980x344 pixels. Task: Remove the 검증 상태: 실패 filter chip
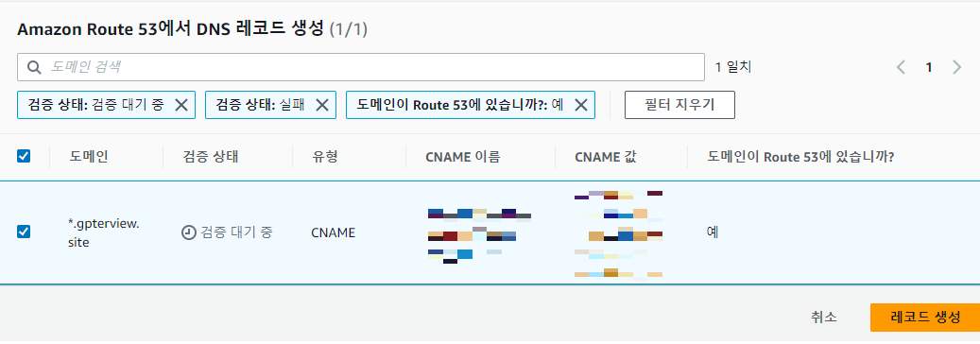[x=322, y=105]
